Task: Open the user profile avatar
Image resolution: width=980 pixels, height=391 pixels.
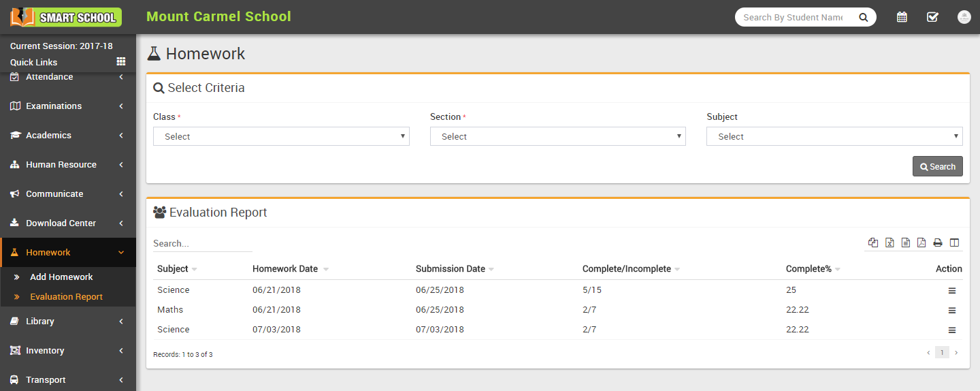Action: 964,17
